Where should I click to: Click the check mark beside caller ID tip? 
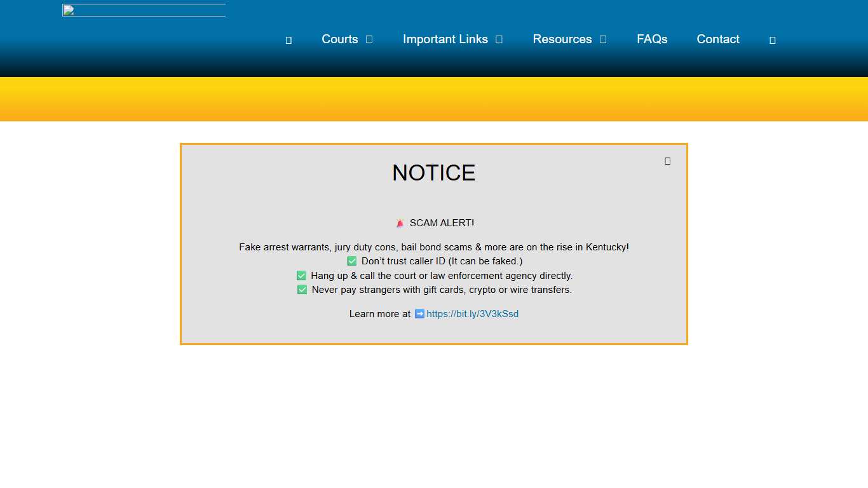coord(352,261)
